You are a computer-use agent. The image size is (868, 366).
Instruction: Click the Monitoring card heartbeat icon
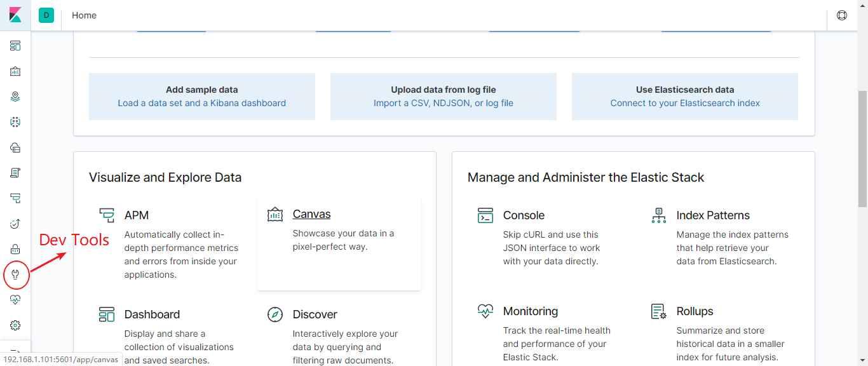[x=485, y=311]
